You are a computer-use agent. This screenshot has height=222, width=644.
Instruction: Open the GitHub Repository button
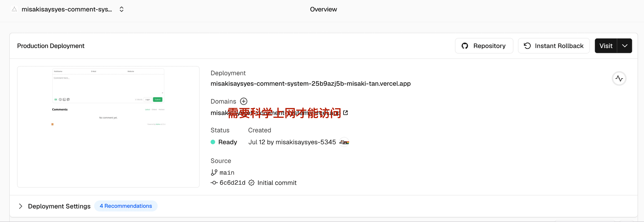[x=484, y=46]
